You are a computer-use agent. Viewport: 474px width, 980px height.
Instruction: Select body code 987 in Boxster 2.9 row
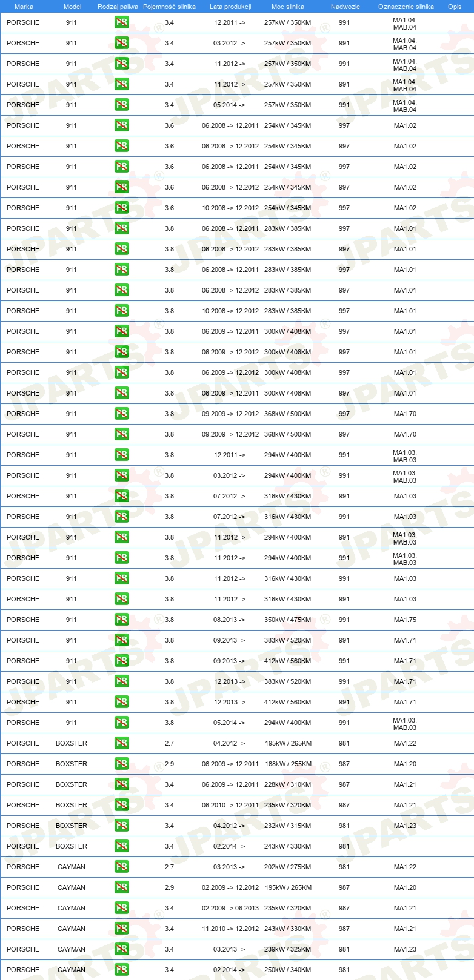[344, 764]
